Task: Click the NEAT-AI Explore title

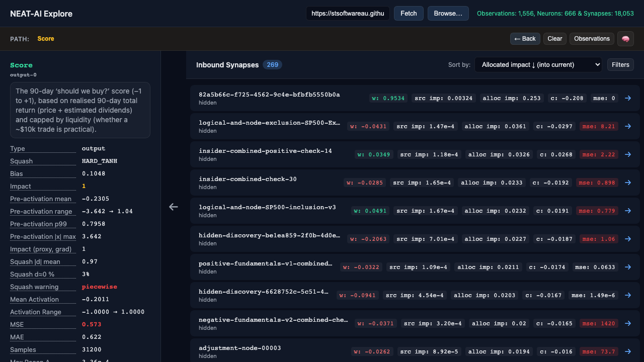Action: tap(41, 14)
